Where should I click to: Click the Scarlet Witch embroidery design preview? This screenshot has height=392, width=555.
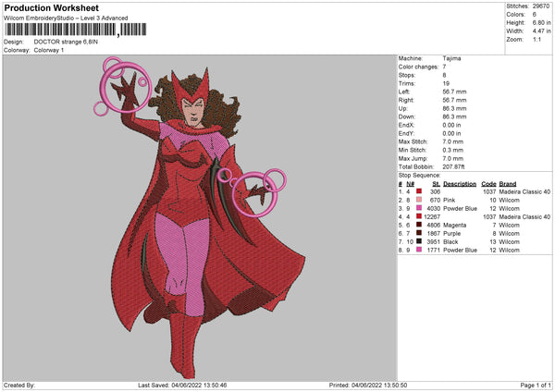pos(199,217)
